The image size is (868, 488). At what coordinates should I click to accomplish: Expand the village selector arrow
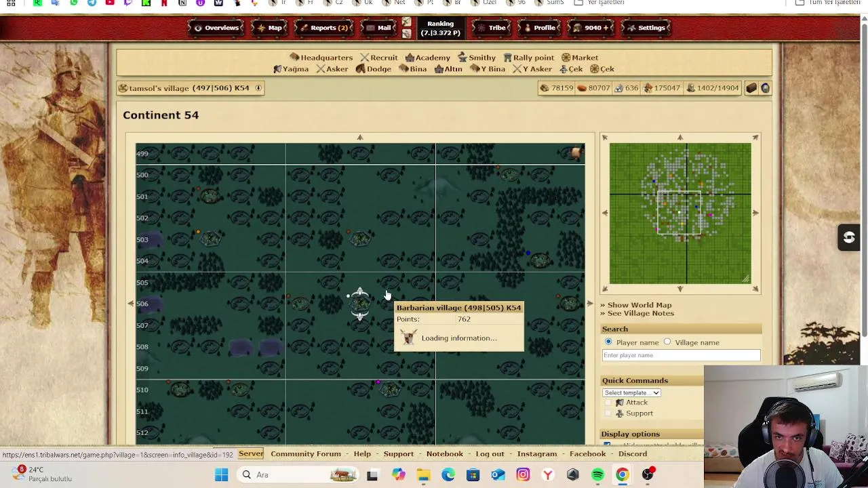(x=258, y=88)
